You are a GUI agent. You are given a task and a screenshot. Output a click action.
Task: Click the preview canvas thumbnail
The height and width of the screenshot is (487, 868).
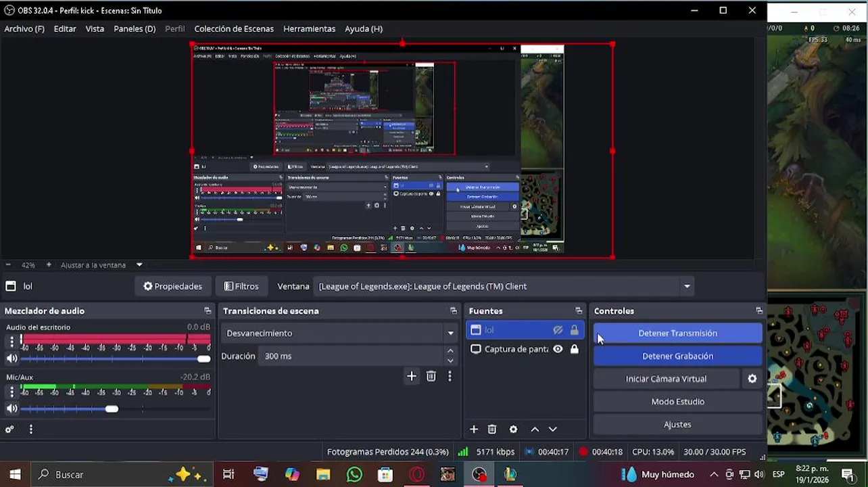point(402,150)
